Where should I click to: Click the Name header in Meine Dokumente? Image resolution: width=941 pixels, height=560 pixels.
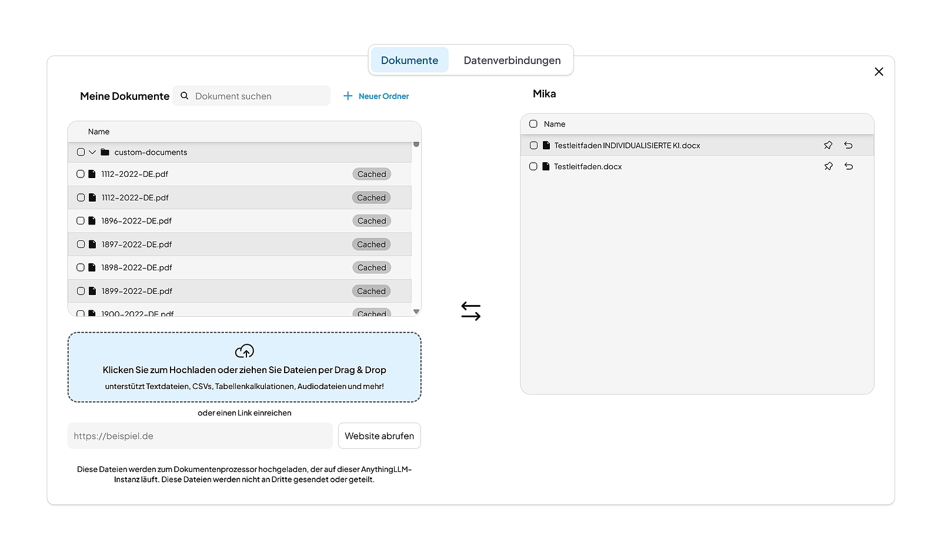(x=99, y=132)
